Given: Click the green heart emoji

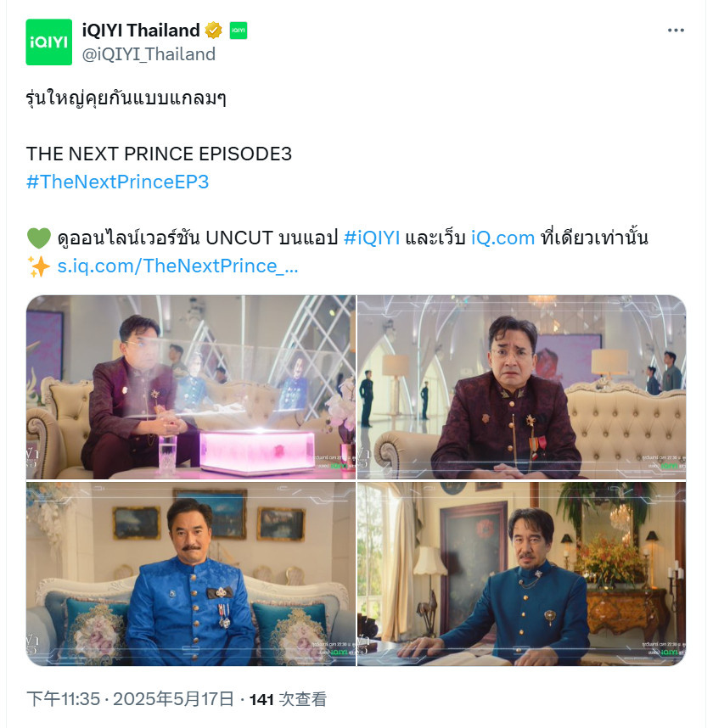Looking at the screenshot, I should pyautogui.click(x=38, y=238).
